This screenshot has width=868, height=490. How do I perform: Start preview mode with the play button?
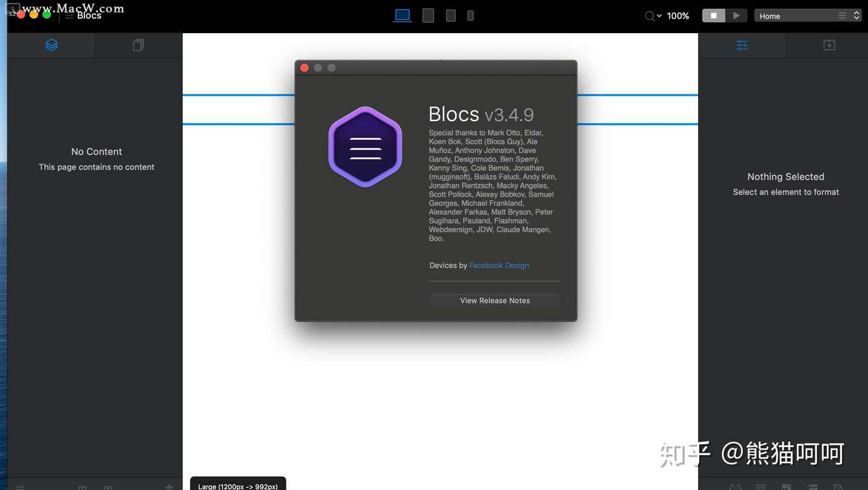click(x=736, y=16)
